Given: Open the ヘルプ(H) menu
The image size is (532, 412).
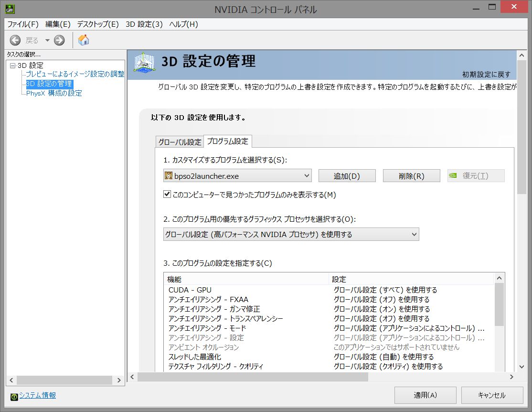Looking at the screenshot, I should pyautogui.click(x=183, y=24).
